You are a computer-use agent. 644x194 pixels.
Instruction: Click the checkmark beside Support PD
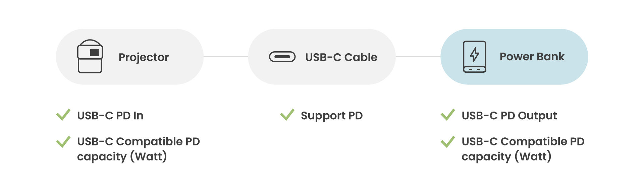pyautogui.click(x=287, y=115)
